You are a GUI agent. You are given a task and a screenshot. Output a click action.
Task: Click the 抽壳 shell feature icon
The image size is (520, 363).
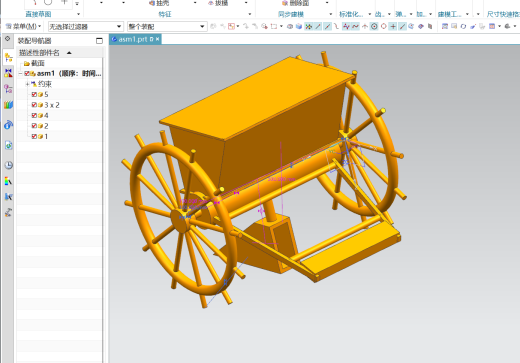coord(152,3)
